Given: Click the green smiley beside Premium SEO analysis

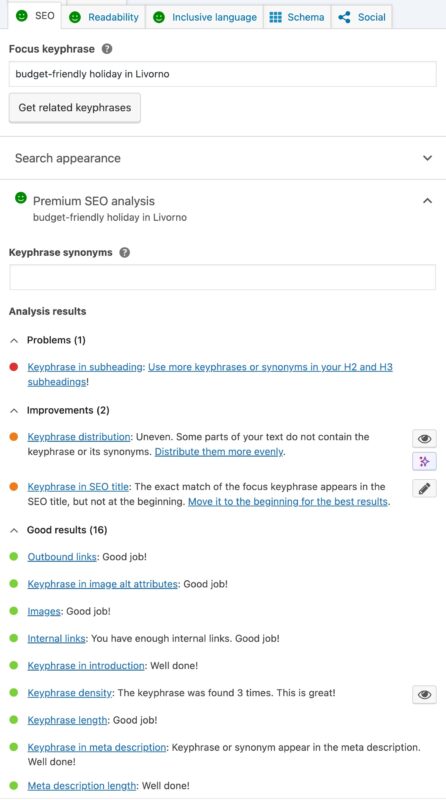Looking at the screenshot, I should tap(20, 198).
